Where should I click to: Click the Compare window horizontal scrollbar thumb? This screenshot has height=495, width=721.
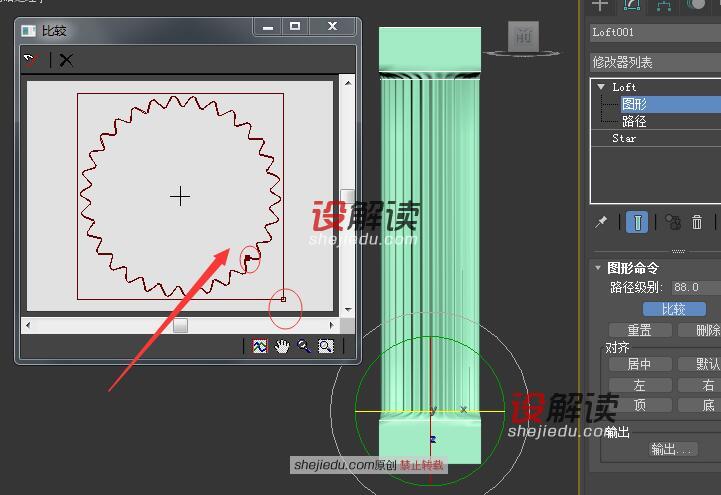pos(180,325)
